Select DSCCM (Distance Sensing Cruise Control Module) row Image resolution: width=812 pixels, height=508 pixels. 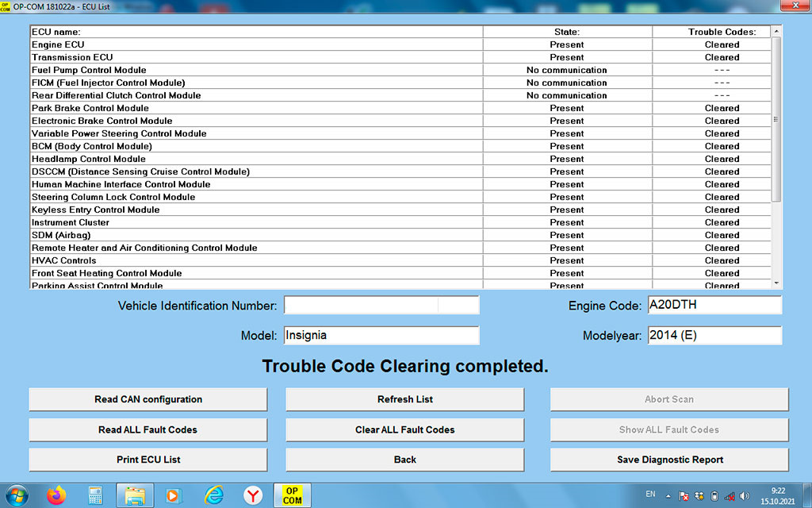[400, 171]
